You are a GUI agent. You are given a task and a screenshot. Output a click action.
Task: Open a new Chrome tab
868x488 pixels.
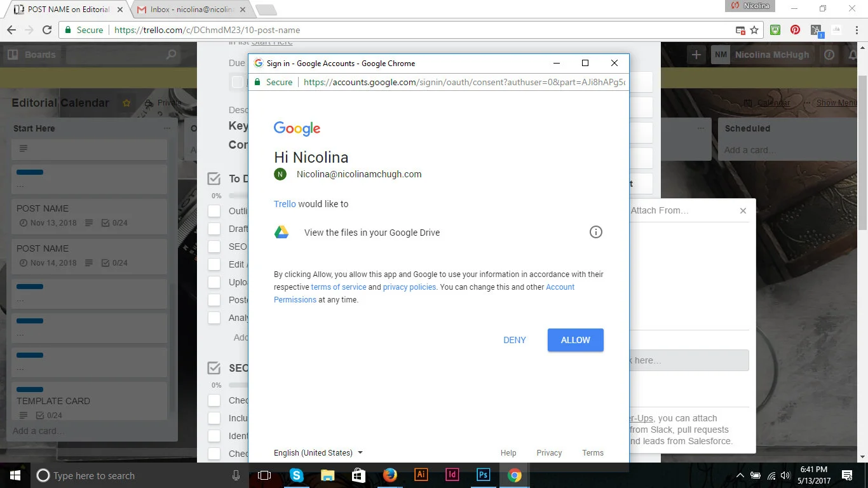click(x=266, y=10)
